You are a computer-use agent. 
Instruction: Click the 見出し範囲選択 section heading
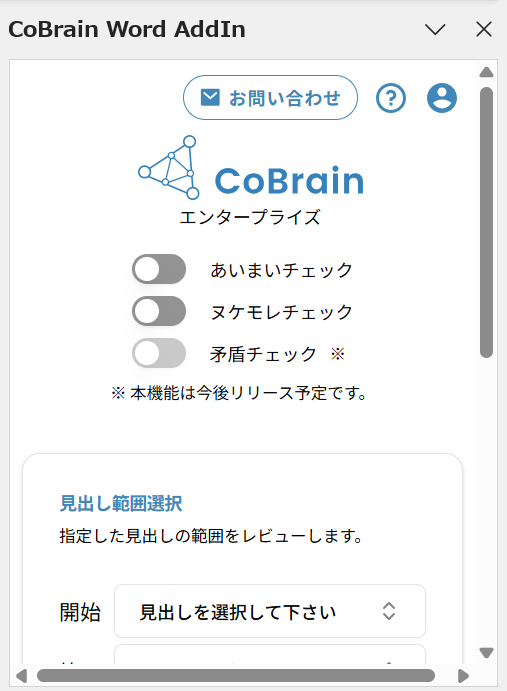coord(121,503)
